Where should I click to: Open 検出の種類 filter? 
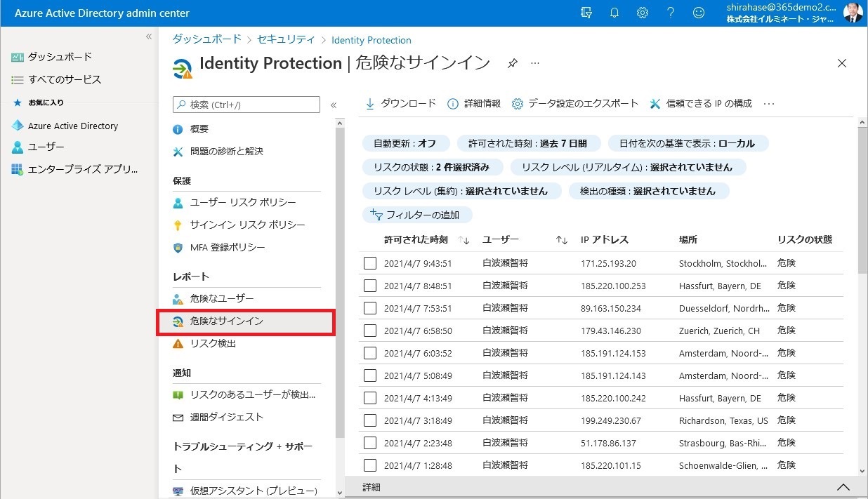pyautogui.click(x=650, y=191)
